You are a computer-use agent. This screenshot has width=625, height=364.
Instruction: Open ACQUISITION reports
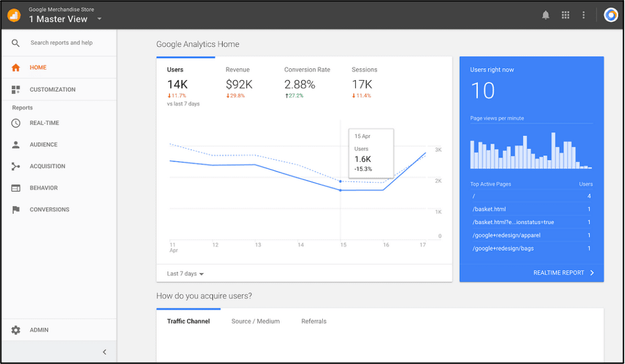[48, 166]
